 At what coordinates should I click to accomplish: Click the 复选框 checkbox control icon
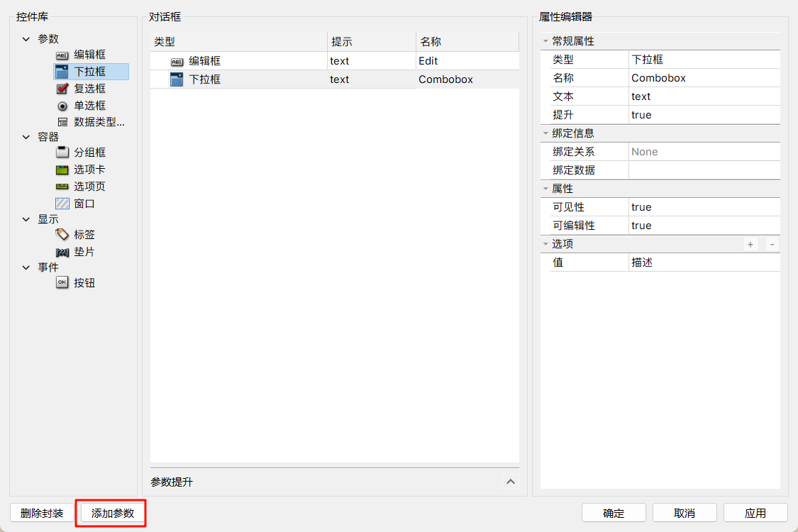[x=62, y=89]
